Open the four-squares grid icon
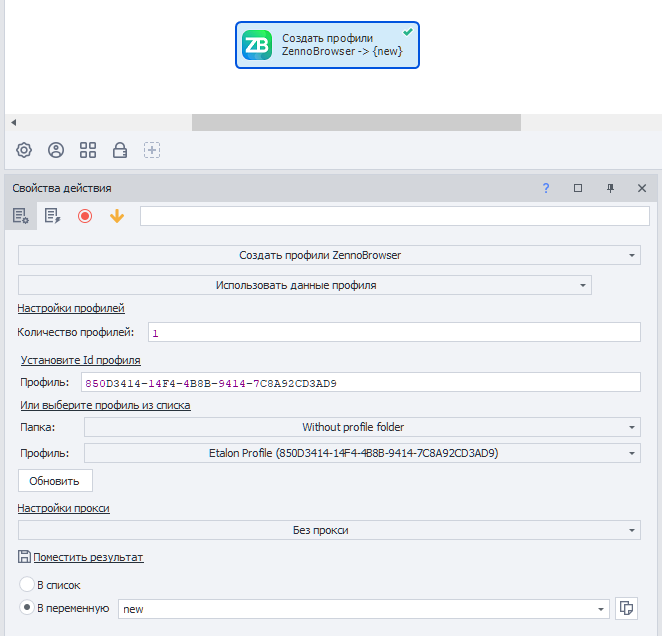This screenshot has width=662, height=636. pos(88,150)
